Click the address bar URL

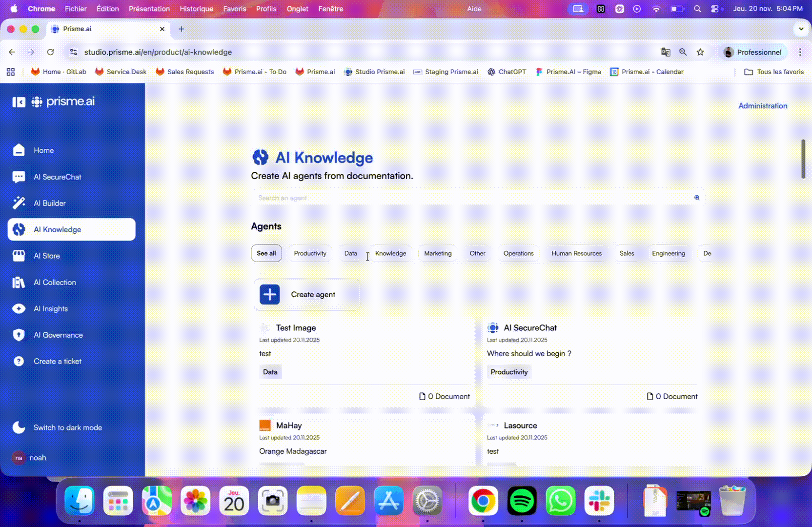tap(158, 52)
